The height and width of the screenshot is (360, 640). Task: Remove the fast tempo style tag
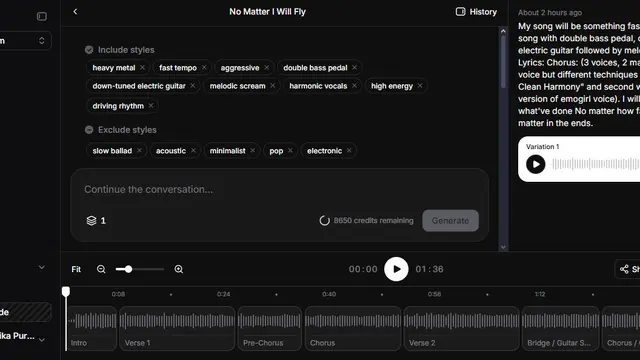pos(204,67)
